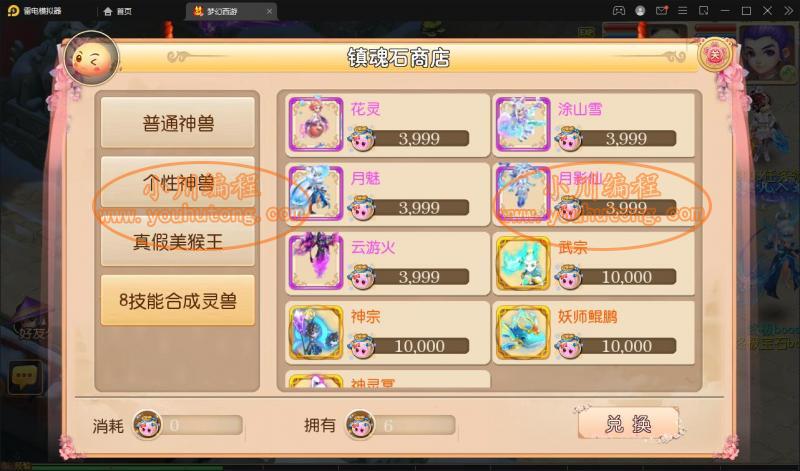Select the 武宗 pet portrait icon
This screenshot has width=800, height=471.
point(523,262)
